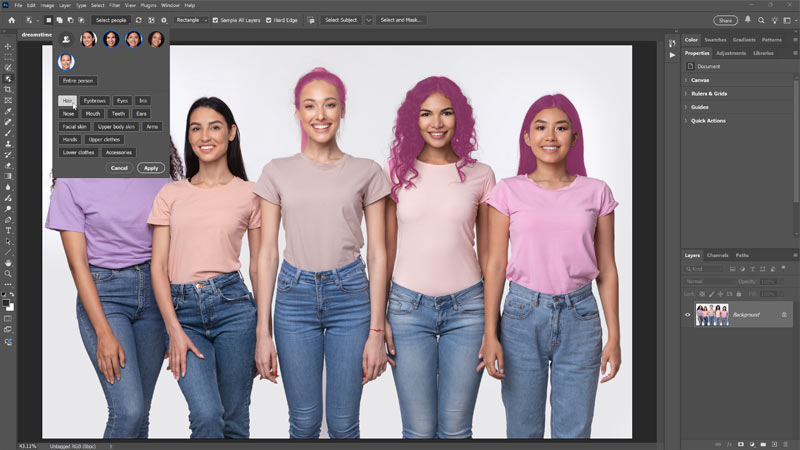Screen dimensions: 800x450
Task: Open the layer blend mode dropdown
Action: tap(708, 282)
